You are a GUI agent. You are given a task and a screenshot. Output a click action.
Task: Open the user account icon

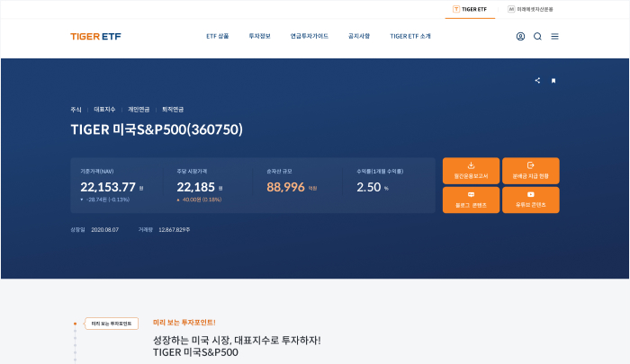click(x=520, y=37)
